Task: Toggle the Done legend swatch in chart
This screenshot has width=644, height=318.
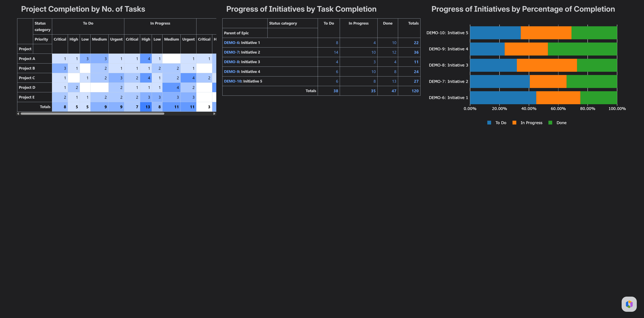Action: tap(550, 123)
